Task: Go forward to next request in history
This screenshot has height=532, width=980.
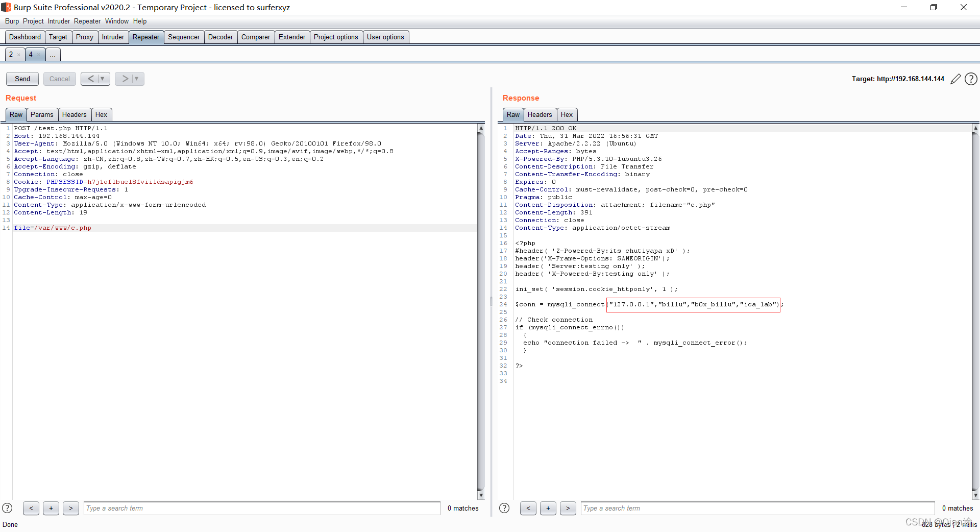Action: [125, 79]
